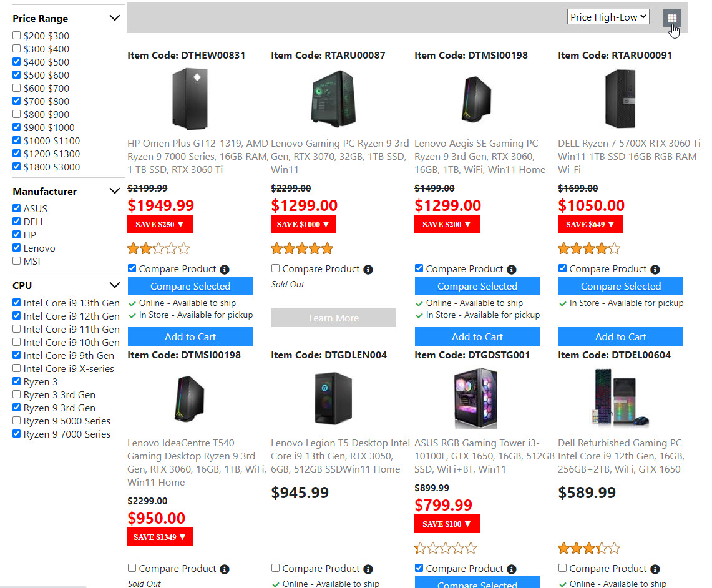The height and width of the screenshot is (588, 712).
Task: Click info icon beside Dell Refurbished Gaming PC compare
Action: (x=655, y=569)
